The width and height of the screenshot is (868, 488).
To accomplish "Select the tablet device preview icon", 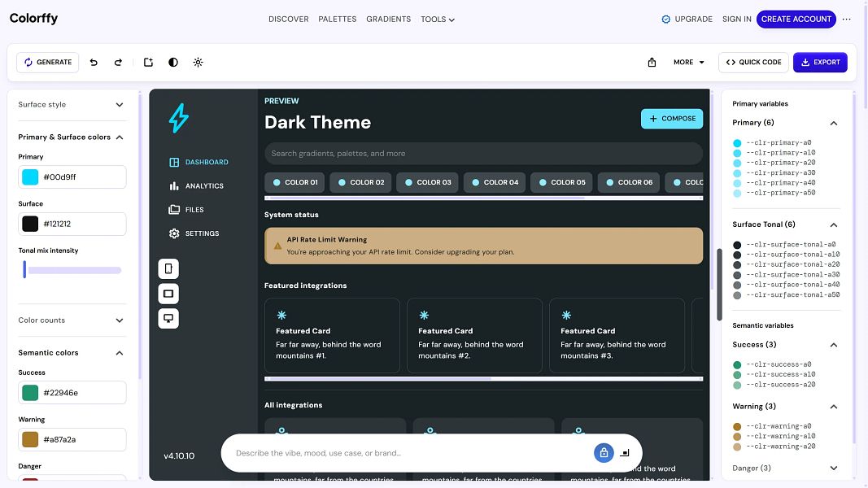I will 168,294.
